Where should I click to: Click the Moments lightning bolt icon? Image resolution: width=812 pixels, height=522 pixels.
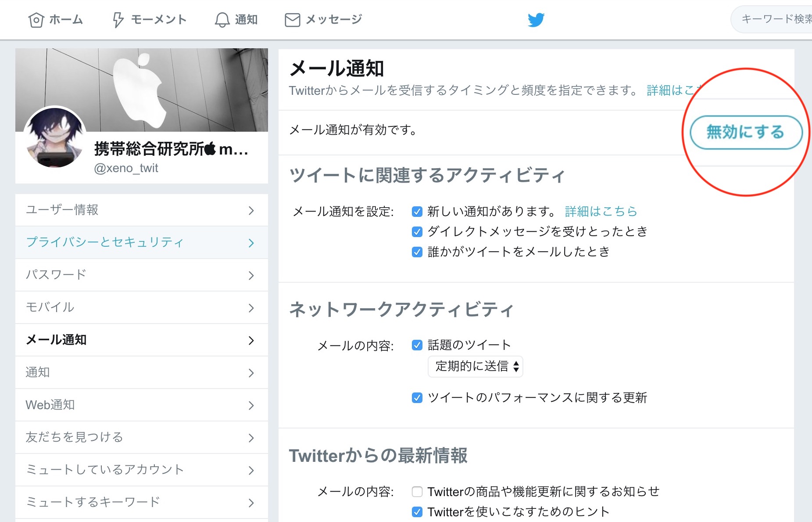pos(118,20)
